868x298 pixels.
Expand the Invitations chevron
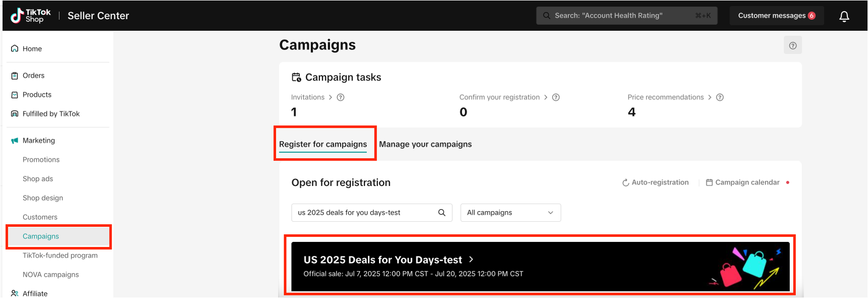click(x=331, y=97)
